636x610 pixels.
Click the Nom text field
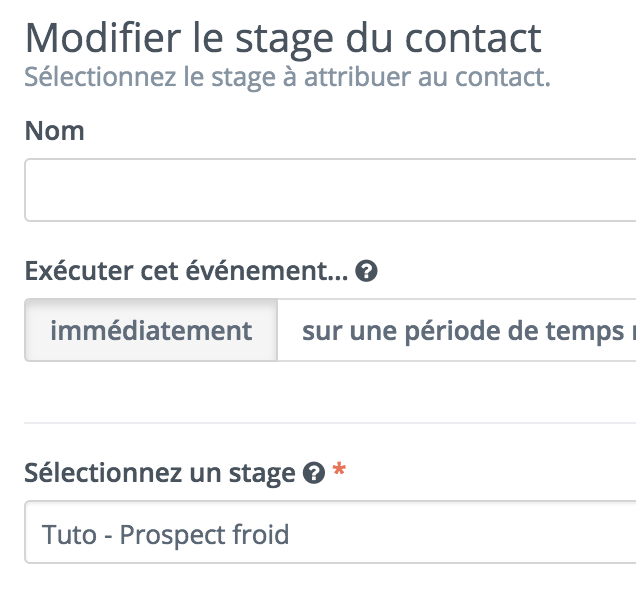330,190
